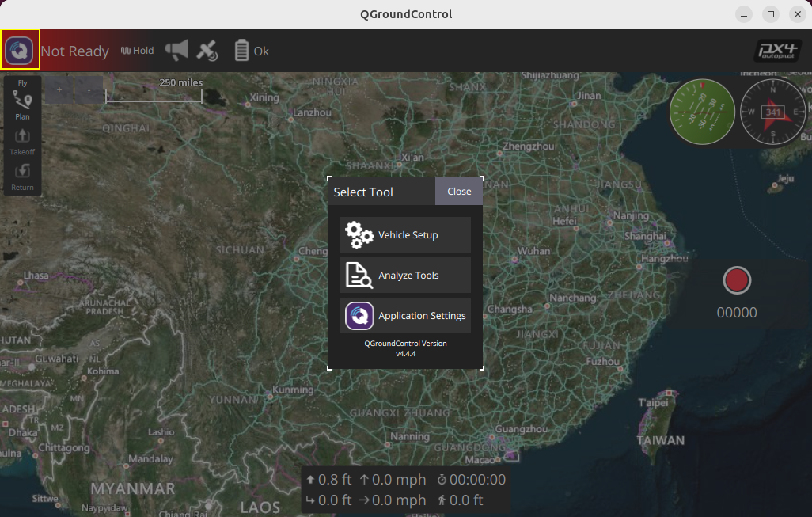Click the Return icon in the left toolbar
Viewport: 812px width, 517px height.
click(x=22, y=175)
